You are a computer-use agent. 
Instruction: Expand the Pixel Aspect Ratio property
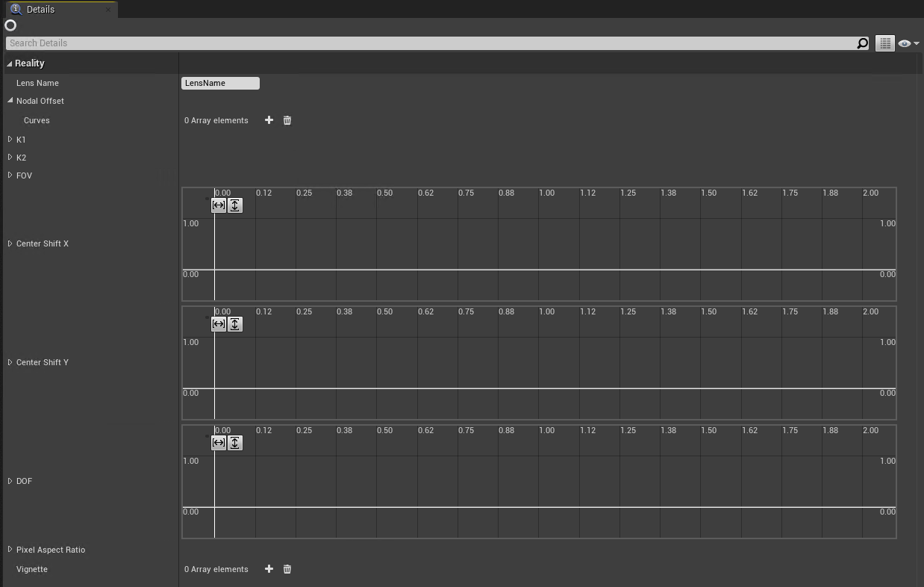click(x=10, y=550)
